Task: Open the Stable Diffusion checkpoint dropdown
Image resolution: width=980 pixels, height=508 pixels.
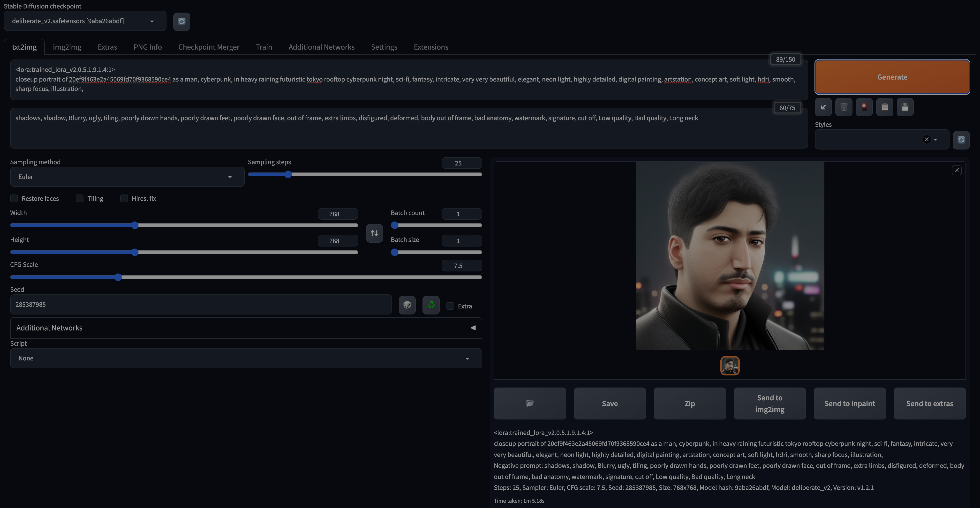Action: coord(84,21)
